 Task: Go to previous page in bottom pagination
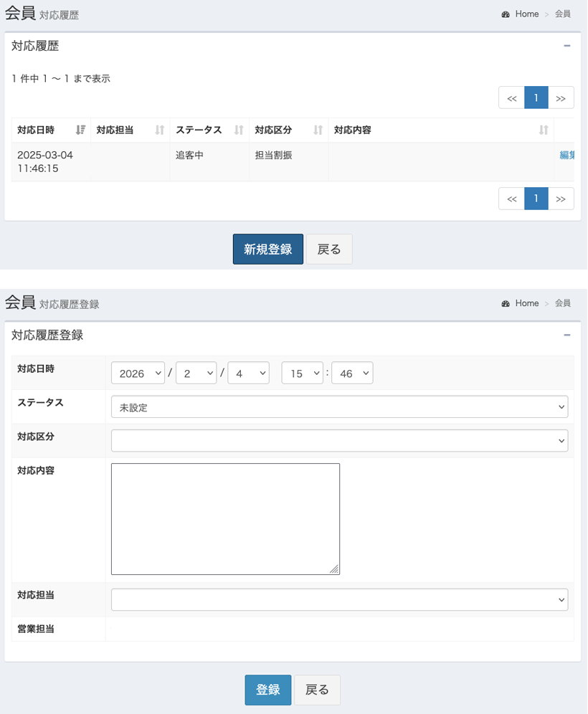pyautogui.click(x=511, y=199)
